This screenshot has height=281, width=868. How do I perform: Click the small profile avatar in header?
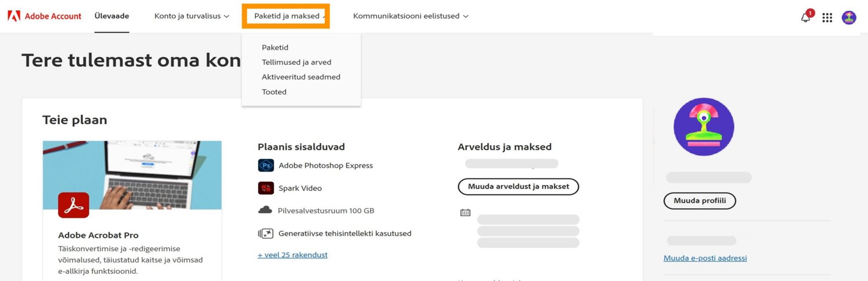(x=849, y=18)
